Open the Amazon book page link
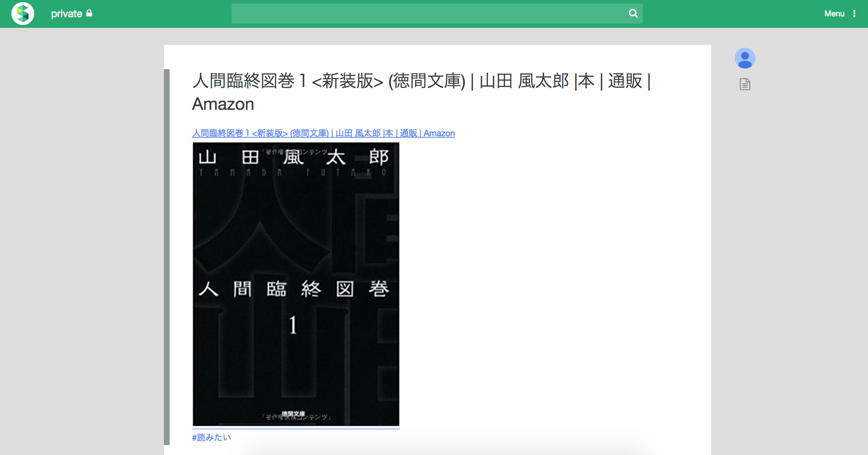This screenshot has height=455, width=868. (323, 133)
